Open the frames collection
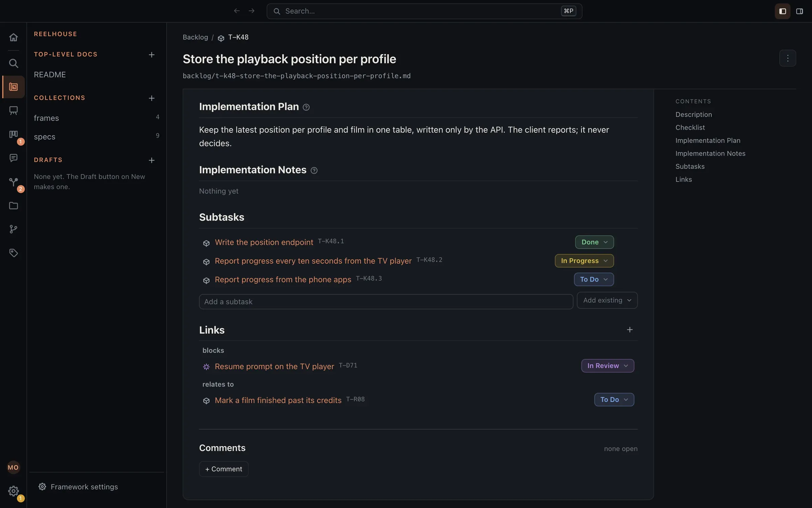Viewport: 812px width, 508px height. pyautogui.click(x=46, y=118)
